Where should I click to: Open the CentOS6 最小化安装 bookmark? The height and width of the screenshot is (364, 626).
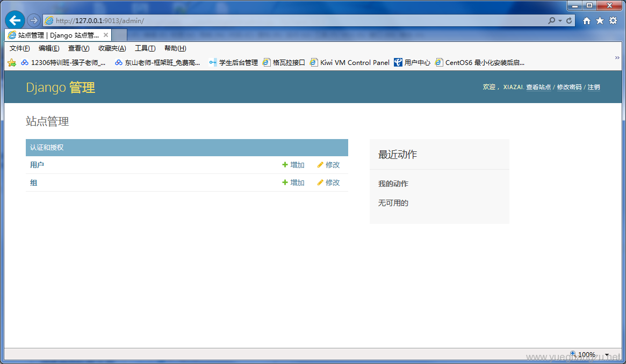[480, 63]
